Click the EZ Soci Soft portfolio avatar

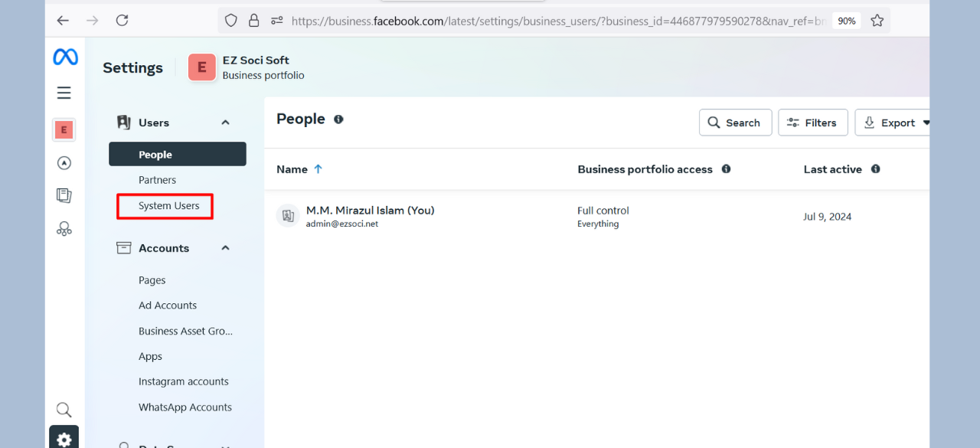coord(202,67)
